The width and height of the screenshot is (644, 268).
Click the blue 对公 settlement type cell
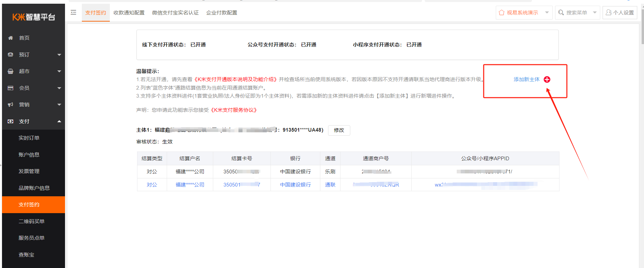tap(152, 185)
